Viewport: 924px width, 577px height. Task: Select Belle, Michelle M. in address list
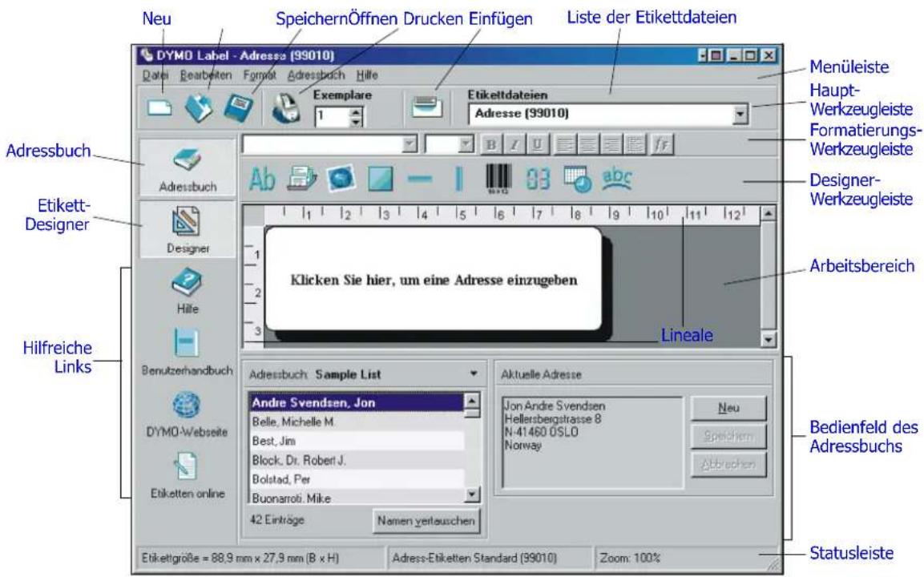(357, 422)
